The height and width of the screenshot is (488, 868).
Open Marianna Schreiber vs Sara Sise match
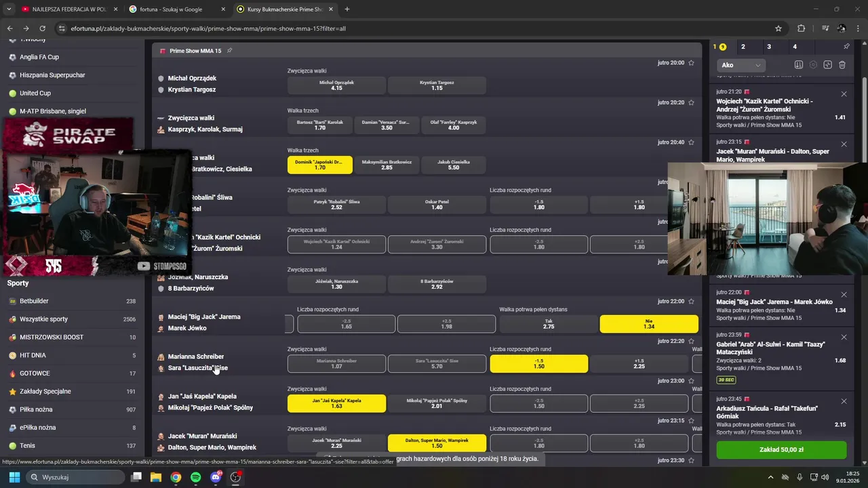[x=197, y=362]
